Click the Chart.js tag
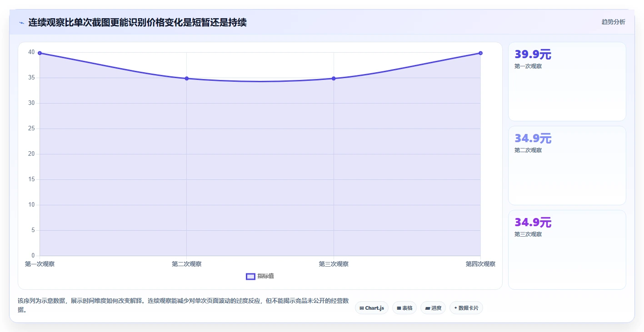This screenshot has height=332, width=644. [x=371, y=308]
